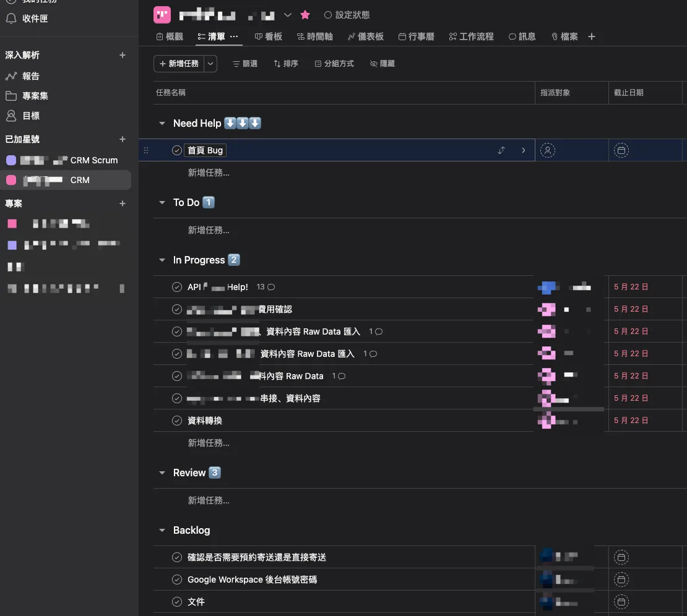The width and height of the screenshot is (687, 616).
Task: Click the 篩選 filter button
Action: pyautogui.click(x=244, y=64)
